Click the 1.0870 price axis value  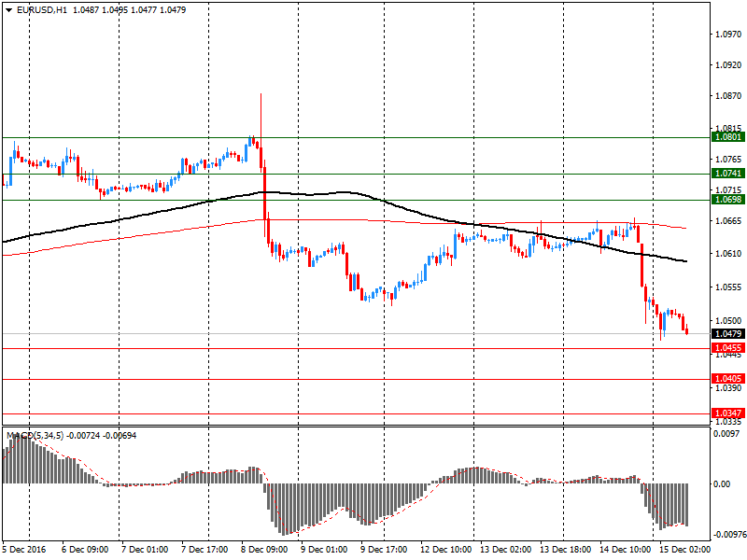tap(728, 96)
